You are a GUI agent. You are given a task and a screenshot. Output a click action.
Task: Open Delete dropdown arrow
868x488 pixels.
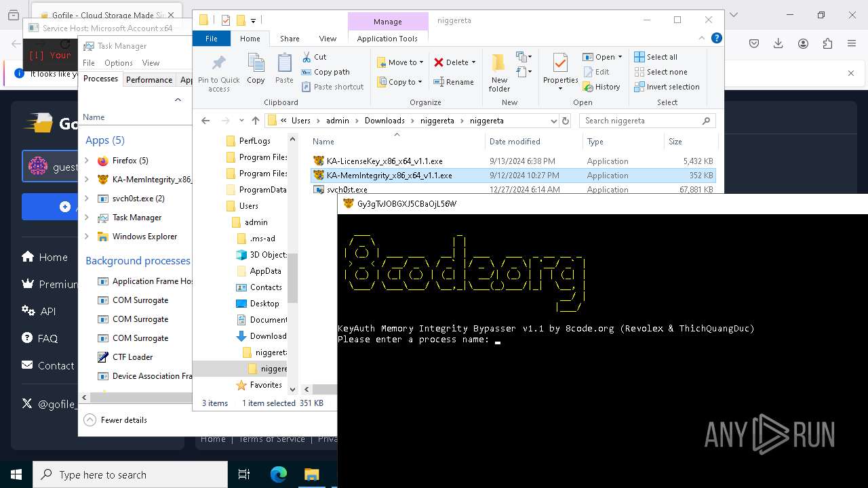[x=473, y=62]
